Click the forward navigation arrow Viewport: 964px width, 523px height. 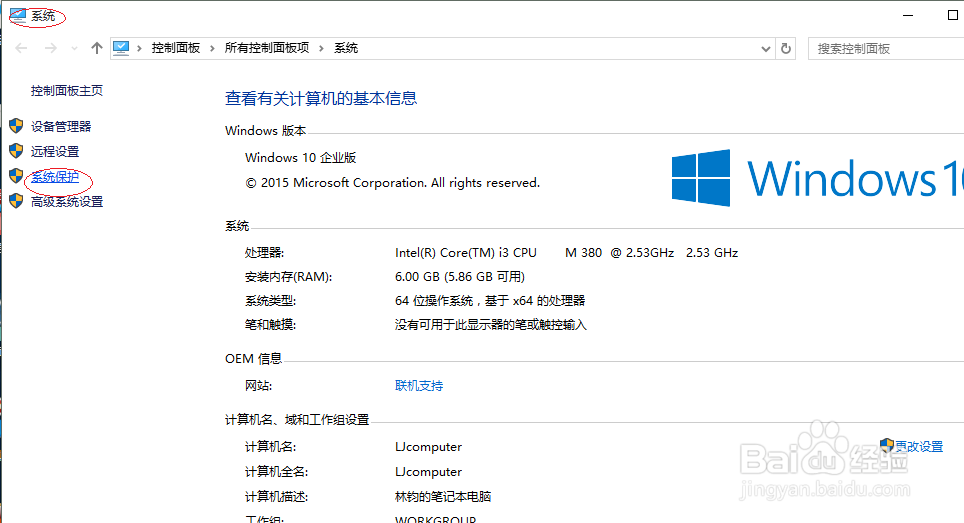[50, 48]
